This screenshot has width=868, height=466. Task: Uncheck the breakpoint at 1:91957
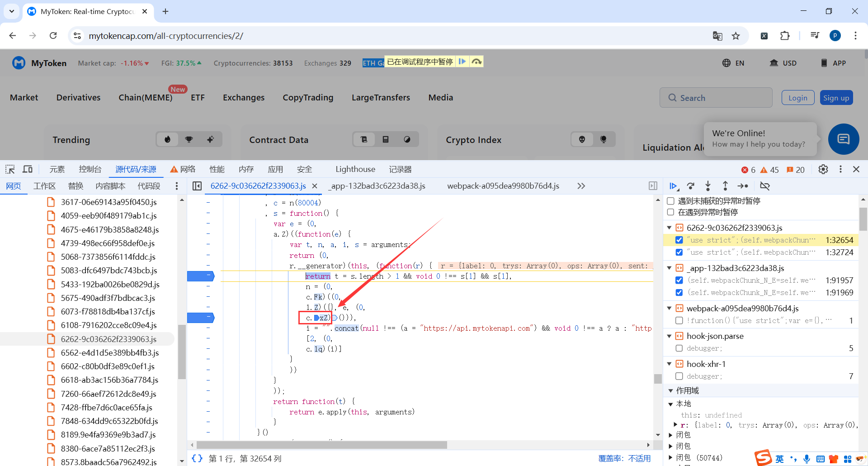pos(679,281)
